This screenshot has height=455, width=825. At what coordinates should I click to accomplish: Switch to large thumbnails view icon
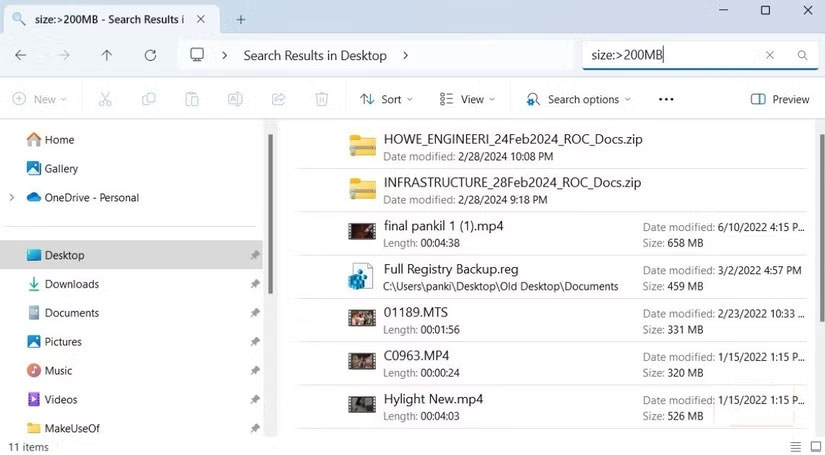click(x=814, y=446)
